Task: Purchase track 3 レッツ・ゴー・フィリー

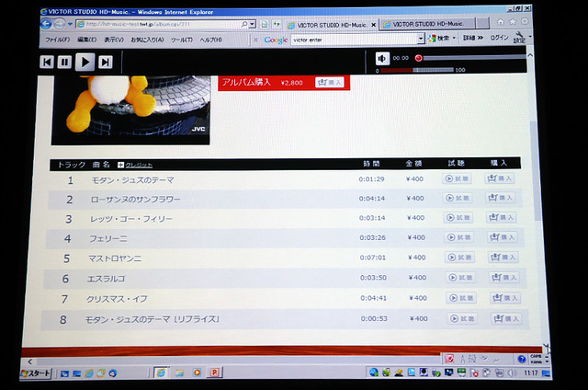Action: click(502, 217)
